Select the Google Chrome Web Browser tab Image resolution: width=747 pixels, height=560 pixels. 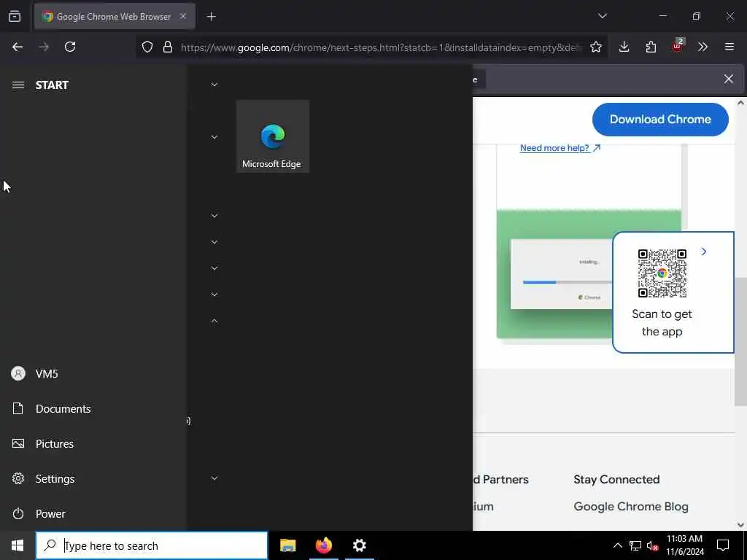(115, 16)
